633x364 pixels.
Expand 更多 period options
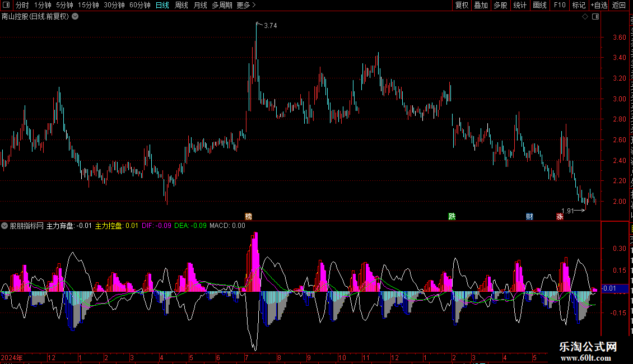(x=246, y=5)
